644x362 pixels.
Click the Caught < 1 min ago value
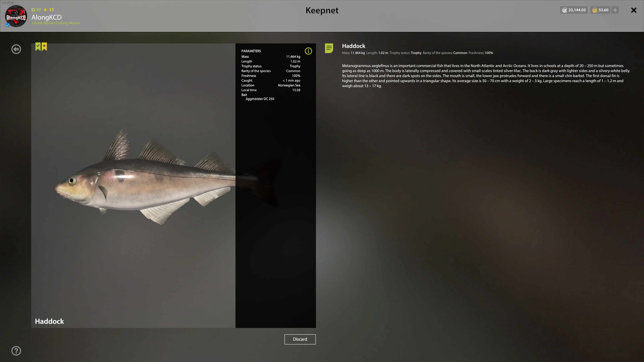point(291,80)
